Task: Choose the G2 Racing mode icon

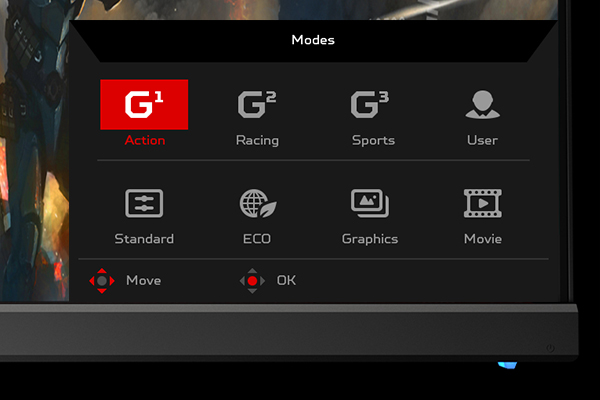Action: [x=257, y=104]
